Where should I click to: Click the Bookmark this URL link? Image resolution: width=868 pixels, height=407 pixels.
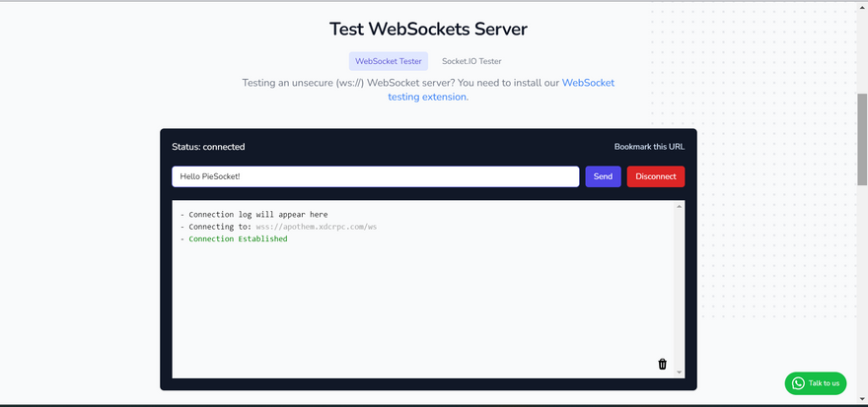(649, 147)
